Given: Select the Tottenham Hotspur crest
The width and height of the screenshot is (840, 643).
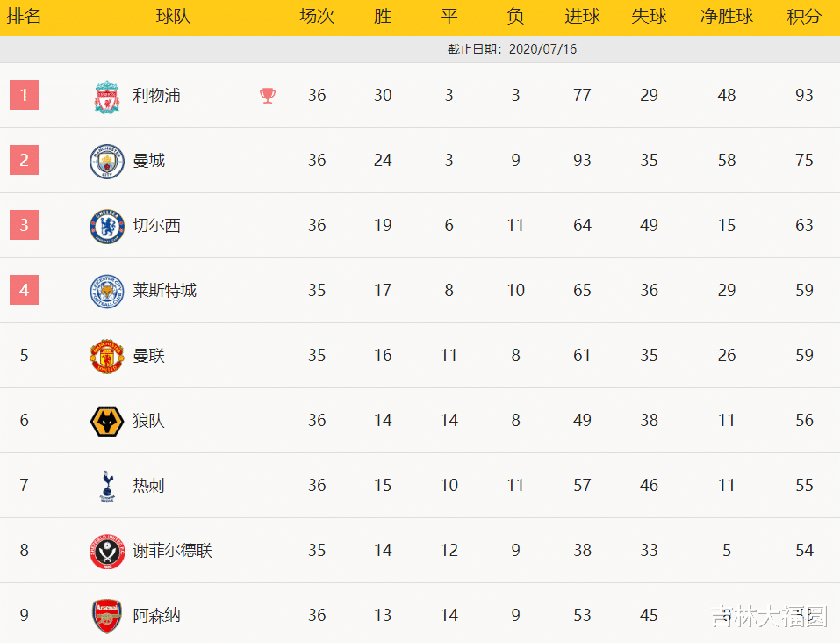Looking at the screenshot, I should click(107, 486).
